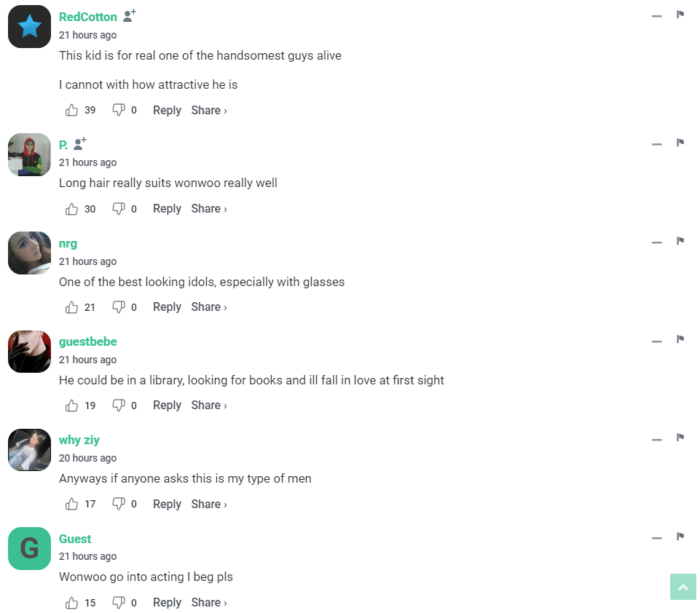This screenshot has height=613, width=700.
Task: Flag the RedCotton comment
Action: (x=680, y=15)
